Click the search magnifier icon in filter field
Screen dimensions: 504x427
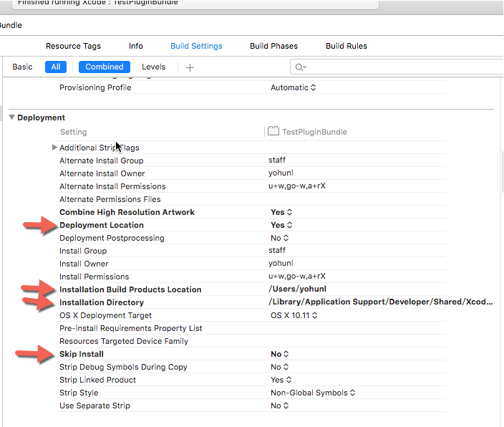(x=300, y=67)
